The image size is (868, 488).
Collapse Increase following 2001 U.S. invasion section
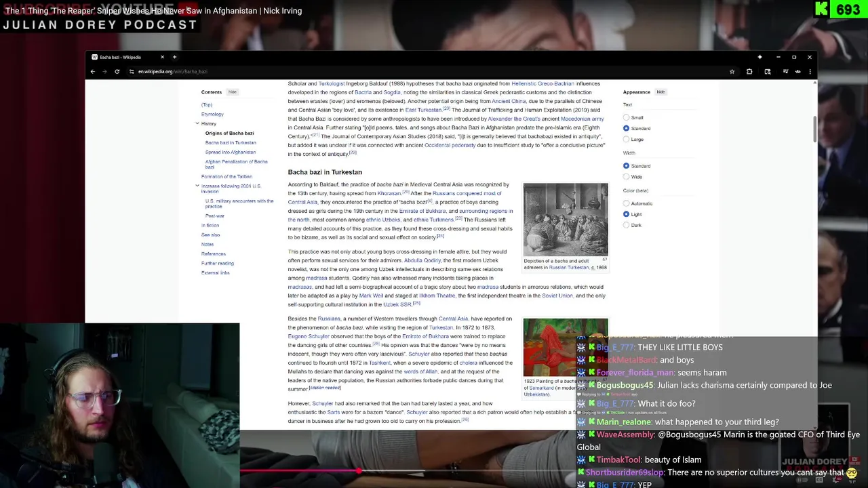pyautogui.click(x=197, y=186)
